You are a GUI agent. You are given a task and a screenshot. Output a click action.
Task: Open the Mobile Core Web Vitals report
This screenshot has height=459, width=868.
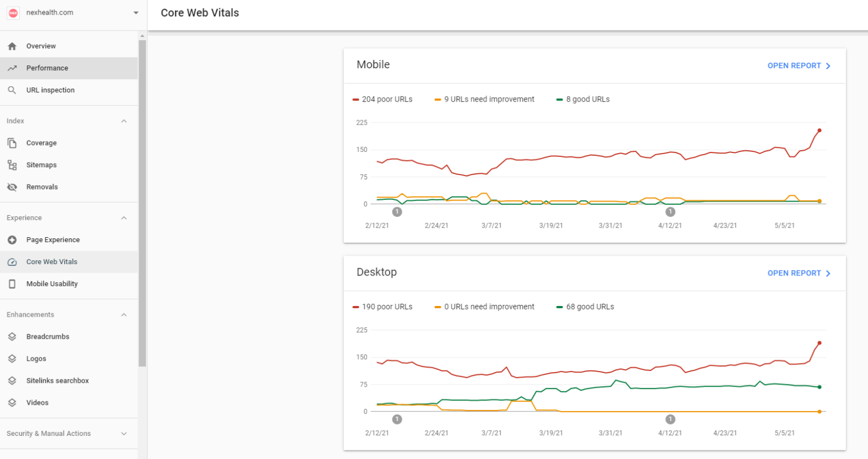point(798,65)
